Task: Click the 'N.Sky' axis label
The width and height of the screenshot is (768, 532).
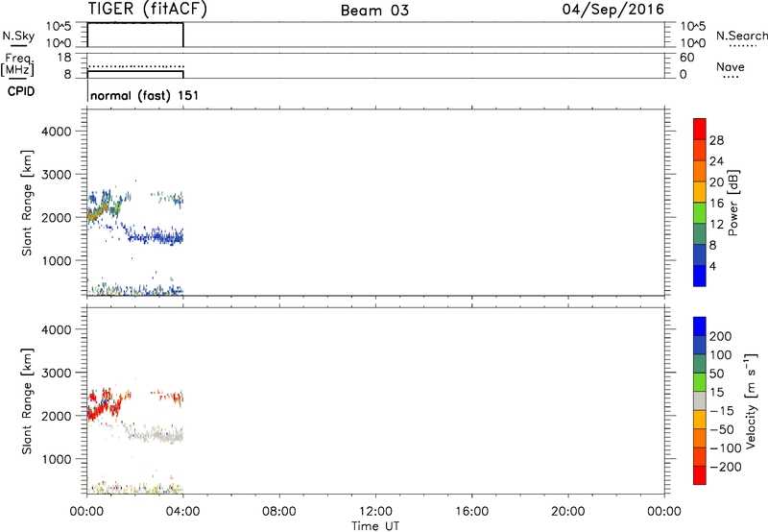Action: click(18, 36)
